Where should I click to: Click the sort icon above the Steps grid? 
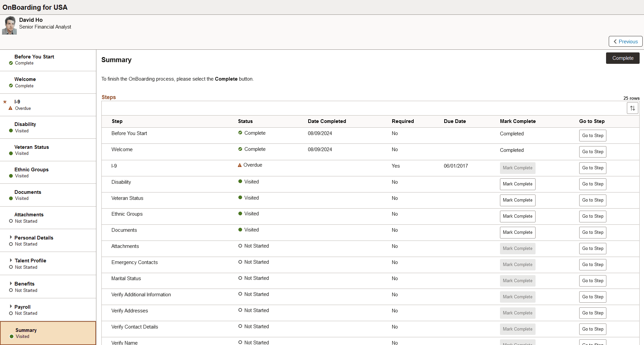point(632,108)
